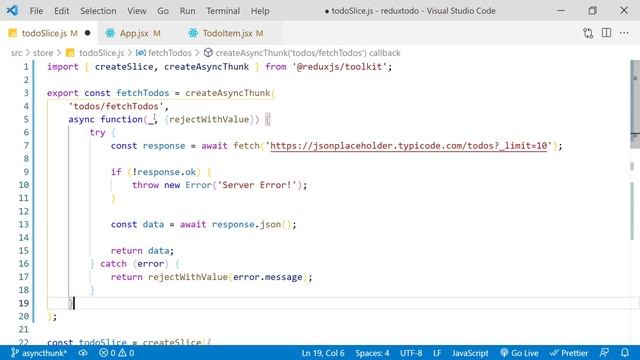Viewport: 640px width, 360px height.
Task: Open the Terminal menu
Action: (x=223, y=11)
